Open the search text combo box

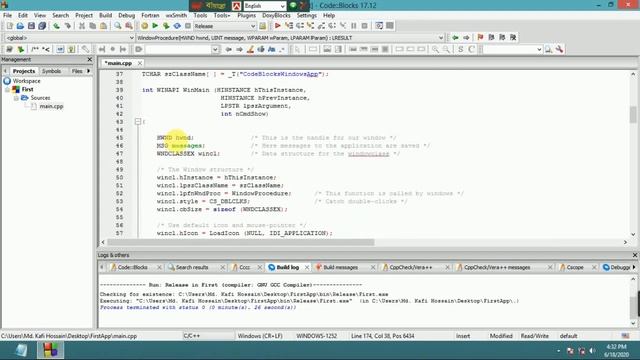182,49
